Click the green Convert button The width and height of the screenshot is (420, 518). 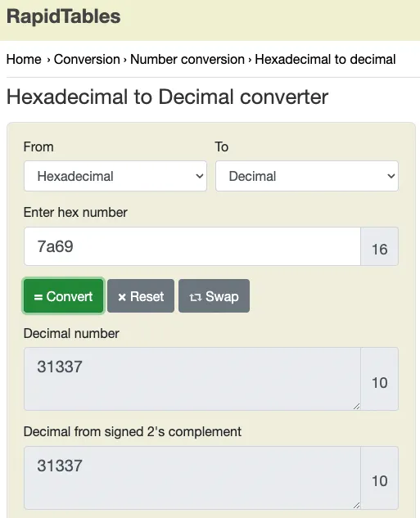[x=63, y=296]
